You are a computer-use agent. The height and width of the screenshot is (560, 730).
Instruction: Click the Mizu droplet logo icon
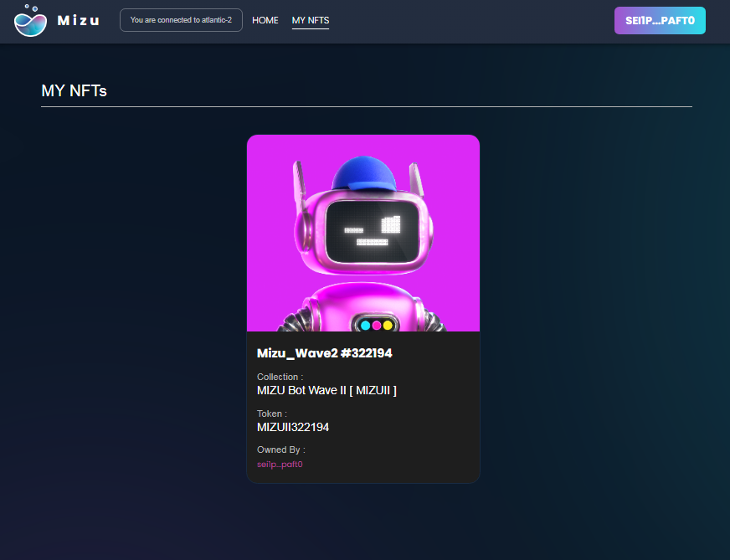point(30,20)
